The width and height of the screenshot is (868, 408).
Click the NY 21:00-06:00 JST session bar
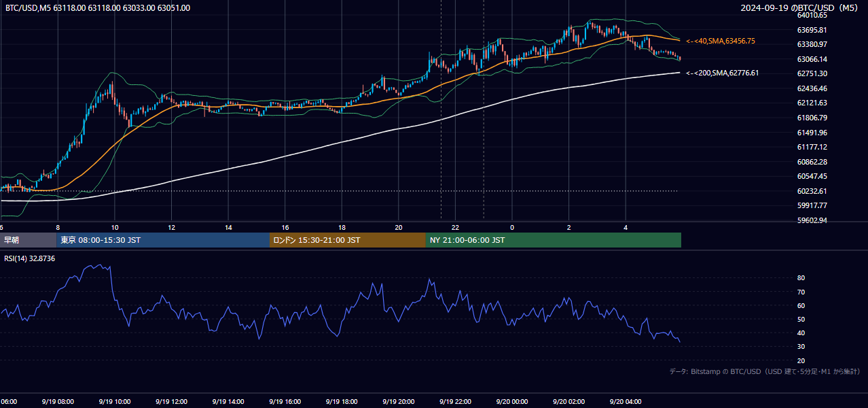click(x=554, y=240)
